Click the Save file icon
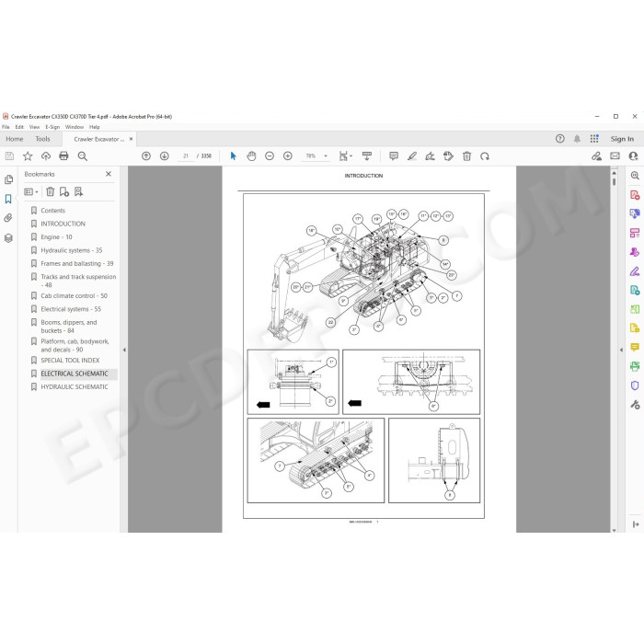644x644 pixels. [x=9, y=156]
